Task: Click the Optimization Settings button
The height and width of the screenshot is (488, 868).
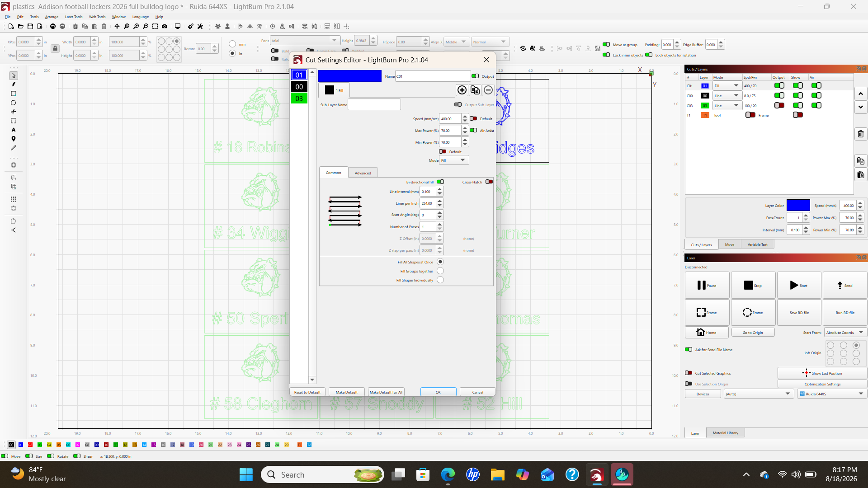Action: [x=822, y=384]
